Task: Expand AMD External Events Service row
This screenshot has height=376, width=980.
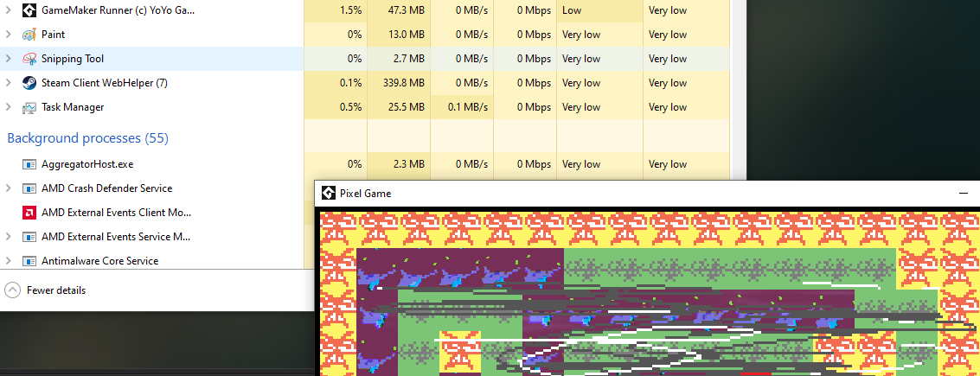Action: [x=8, y=237]
